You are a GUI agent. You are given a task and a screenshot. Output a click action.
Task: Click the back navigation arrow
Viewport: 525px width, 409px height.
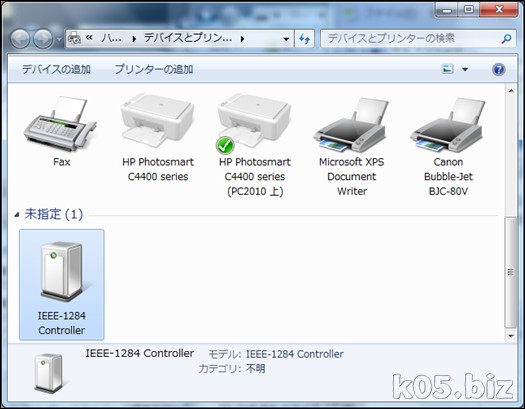tap(20, 39)
